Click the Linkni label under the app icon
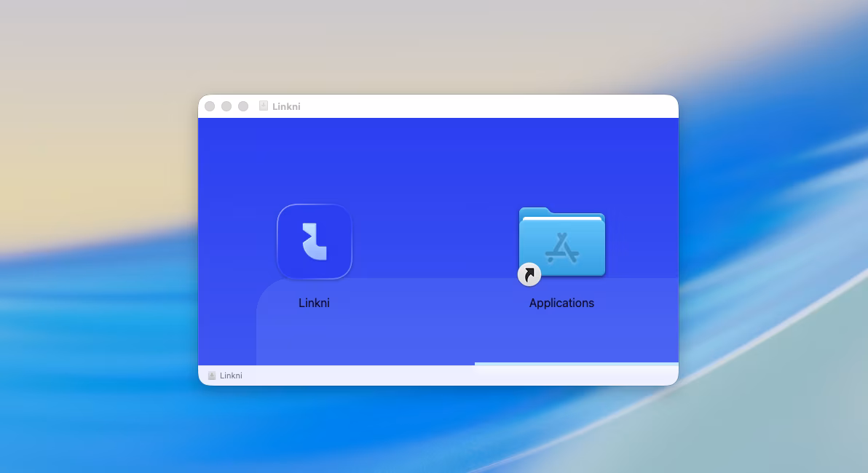 [314, 303]
